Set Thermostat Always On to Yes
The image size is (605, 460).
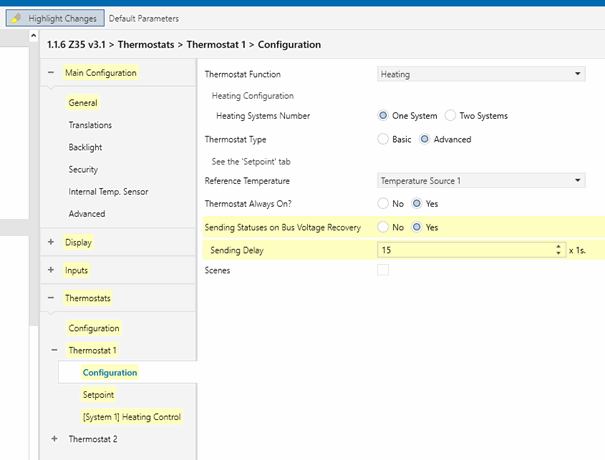[416, 203]
